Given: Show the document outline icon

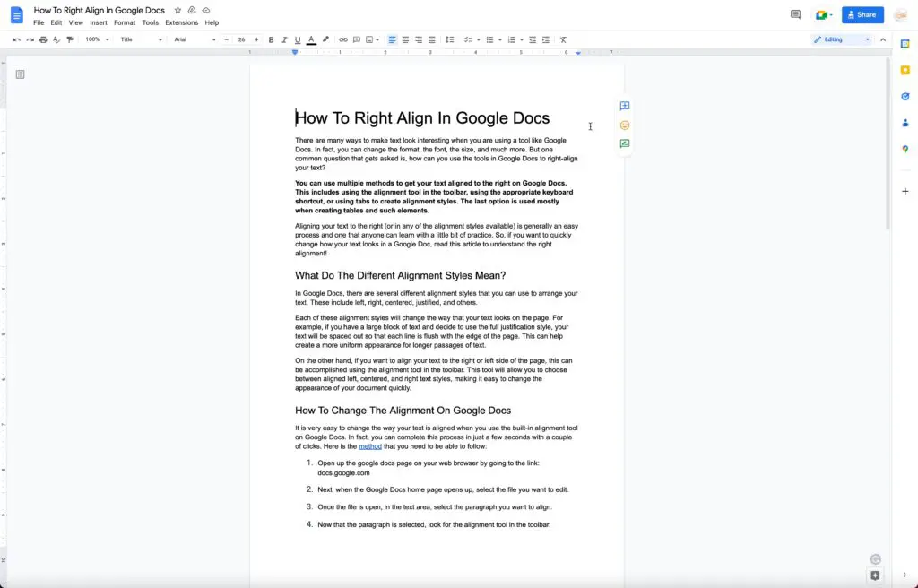Looking at the screenshot, I should tap(20, 74).
